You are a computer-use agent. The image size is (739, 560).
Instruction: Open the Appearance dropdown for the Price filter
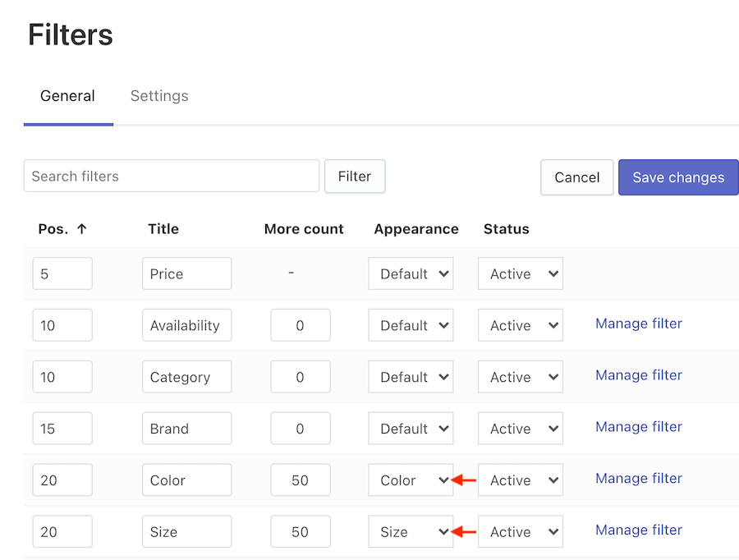[x=411, y=273]
